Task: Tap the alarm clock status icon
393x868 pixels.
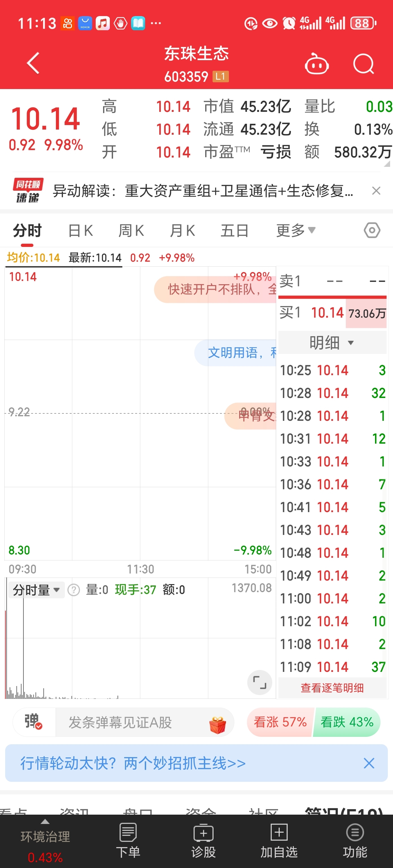Action: pyautogui.click(x=289, y=23)
